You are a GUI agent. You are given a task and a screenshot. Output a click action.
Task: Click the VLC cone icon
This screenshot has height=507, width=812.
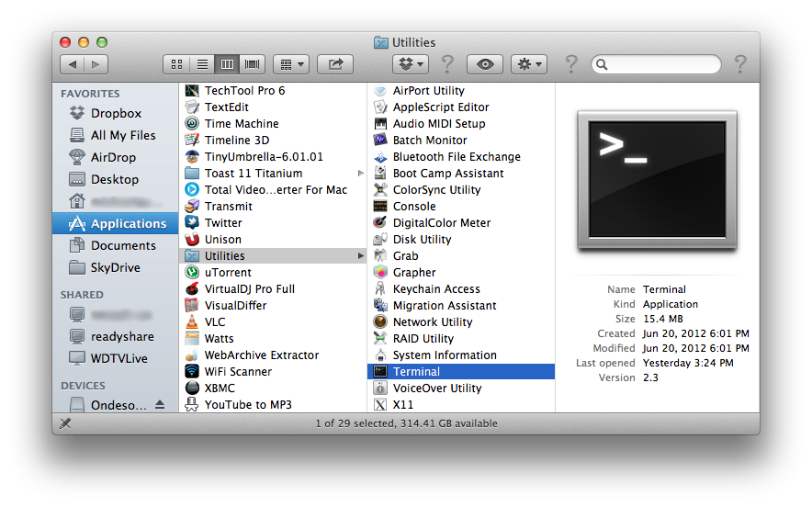pyautogui.click(x=191, y=322)
